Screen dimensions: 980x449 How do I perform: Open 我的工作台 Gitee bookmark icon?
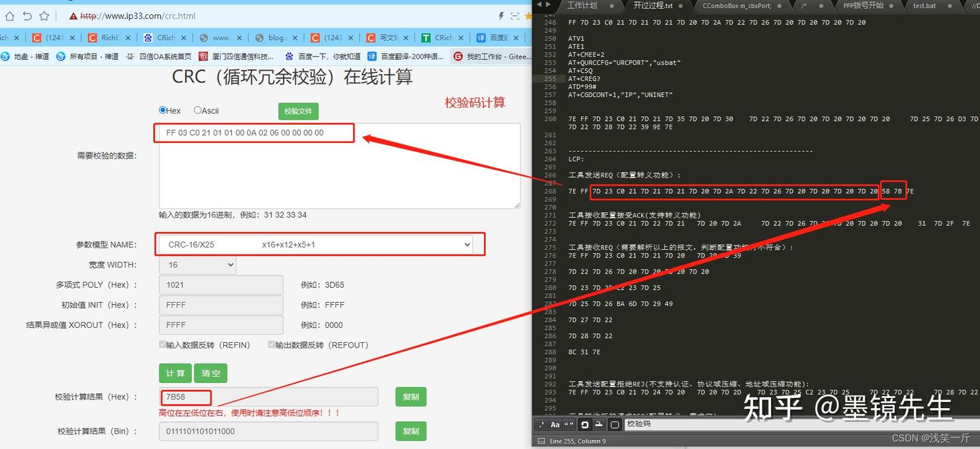458,56
